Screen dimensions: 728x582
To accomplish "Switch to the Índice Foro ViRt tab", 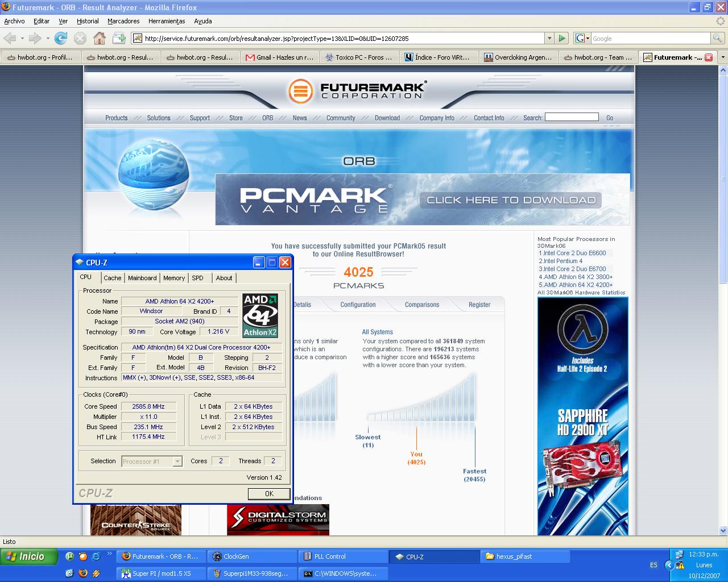I will pos(439,57).
